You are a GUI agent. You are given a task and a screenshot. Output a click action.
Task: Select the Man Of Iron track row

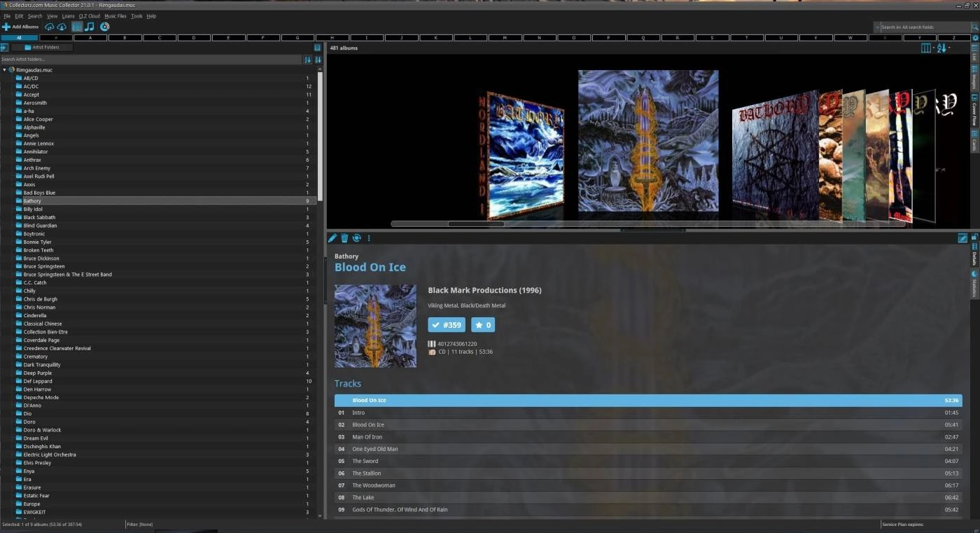click(648, 437)
